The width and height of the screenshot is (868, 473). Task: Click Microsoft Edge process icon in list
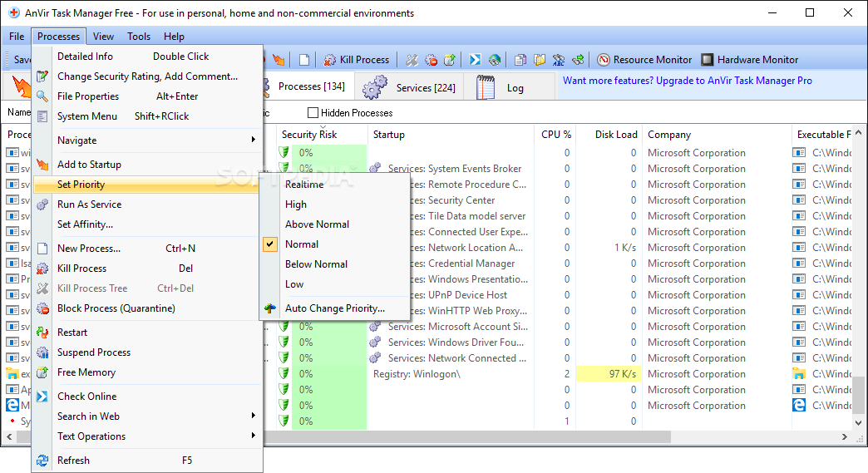click(12, 405)
